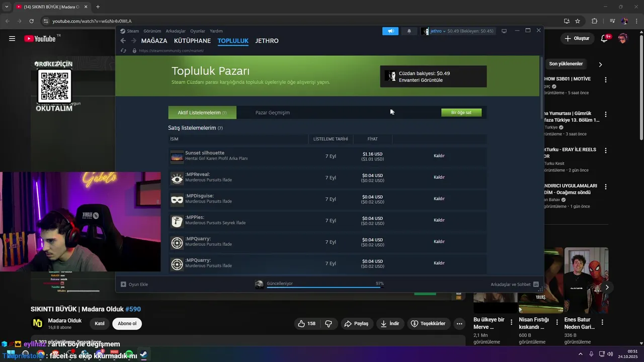
Task: Click İndir download button
Action: [390, 323]
